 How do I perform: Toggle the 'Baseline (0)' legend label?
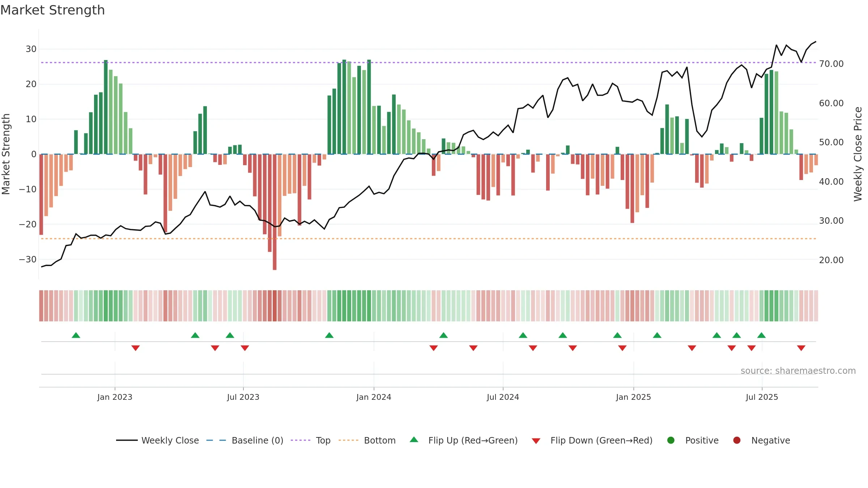click(258, 440)
